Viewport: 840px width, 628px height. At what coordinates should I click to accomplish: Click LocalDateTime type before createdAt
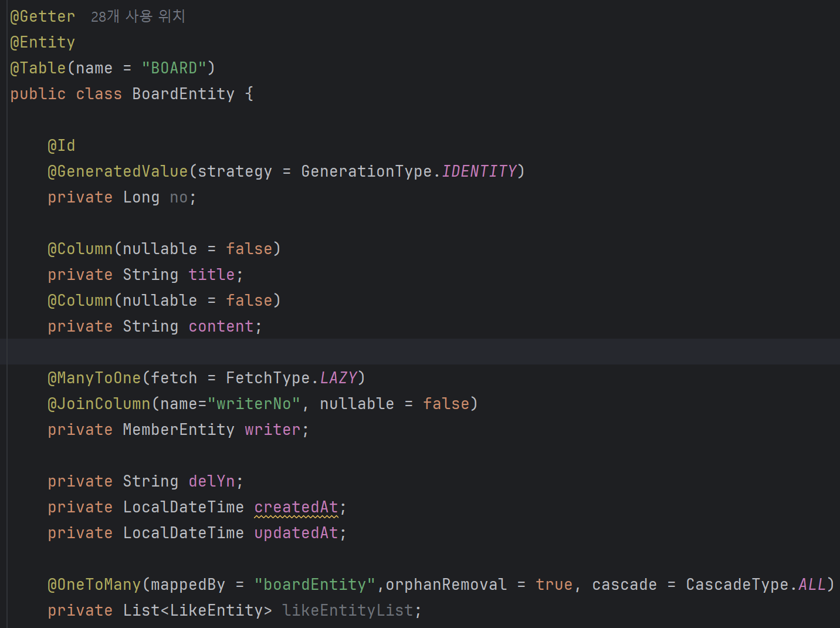point(184,507)
